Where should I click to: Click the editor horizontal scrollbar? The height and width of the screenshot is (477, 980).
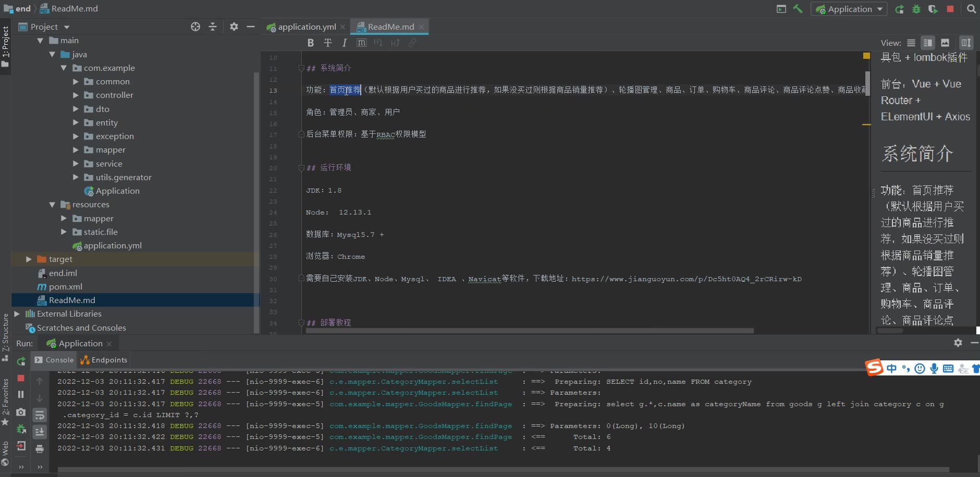[x=529, y=331]
